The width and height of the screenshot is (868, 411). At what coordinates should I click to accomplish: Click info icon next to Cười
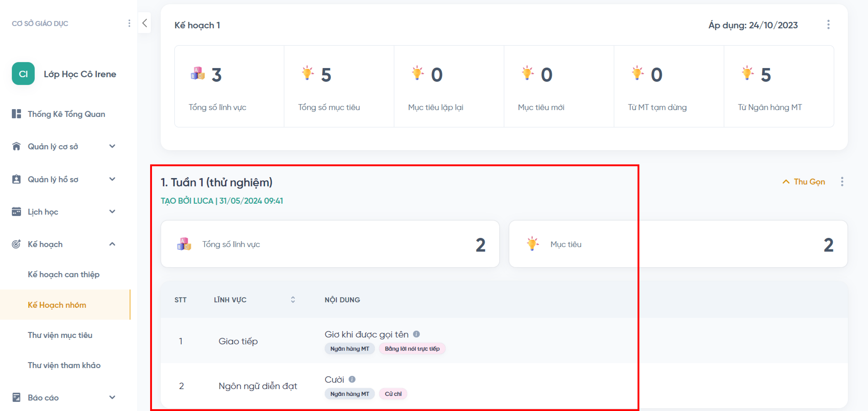click(352, 379)
